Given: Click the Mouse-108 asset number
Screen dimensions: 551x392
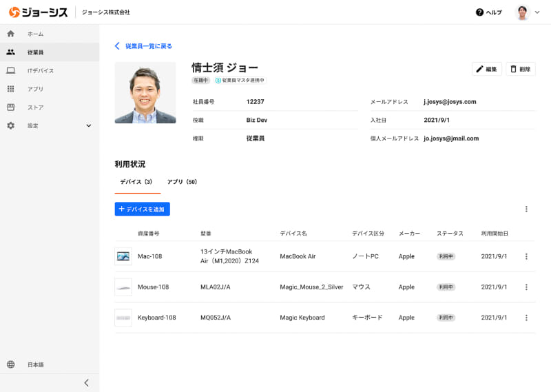Looking at the screenshot, I should (153, 287).
